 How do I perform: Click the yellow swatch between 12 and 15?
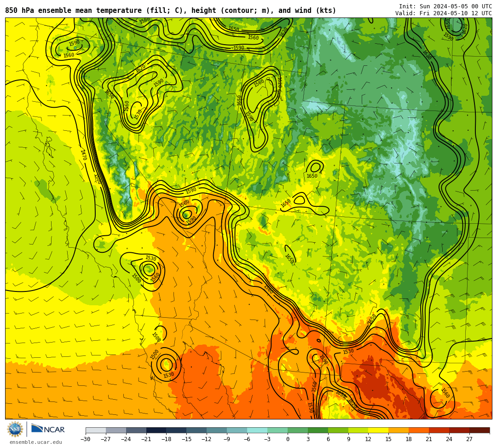(378, 430)
